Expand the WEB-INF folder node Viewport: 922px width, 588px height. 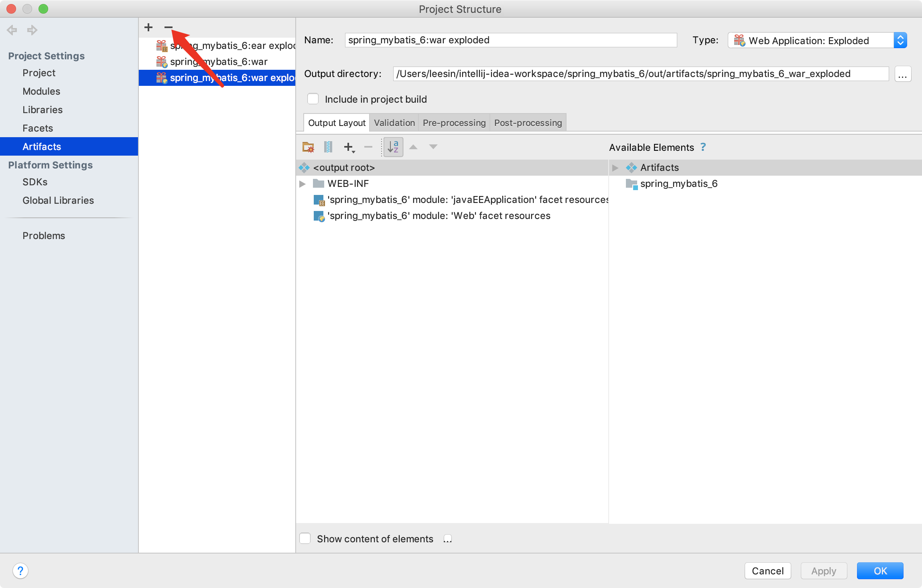(x=303, y=184)
